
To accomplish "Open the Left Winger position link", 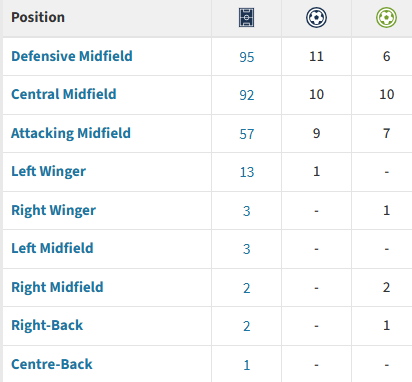I will point(48,172).
